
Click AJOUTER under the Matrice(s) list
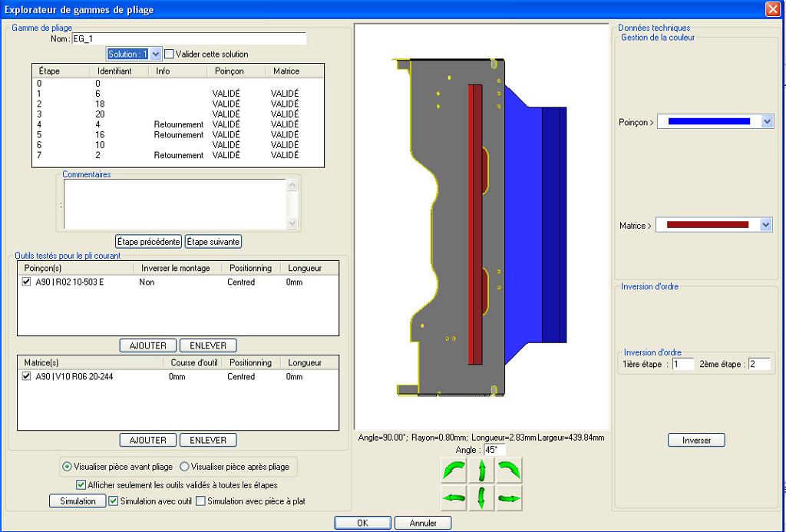tap(148, 440)
